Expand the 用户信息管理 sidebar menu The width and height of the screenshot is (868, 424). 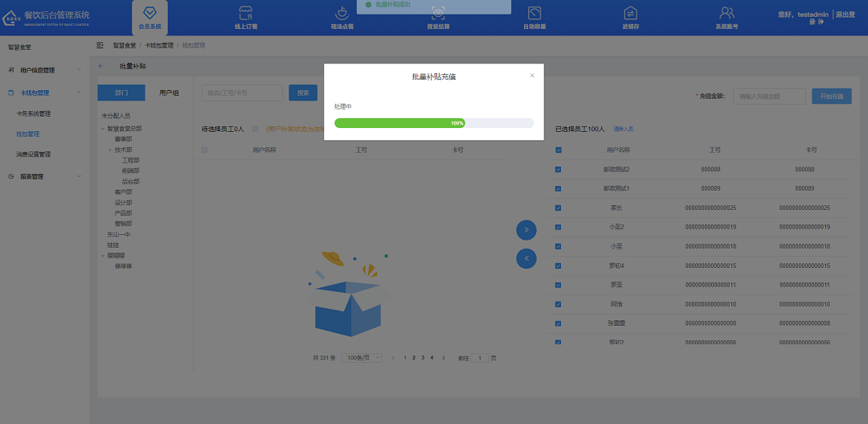point(44,70)
